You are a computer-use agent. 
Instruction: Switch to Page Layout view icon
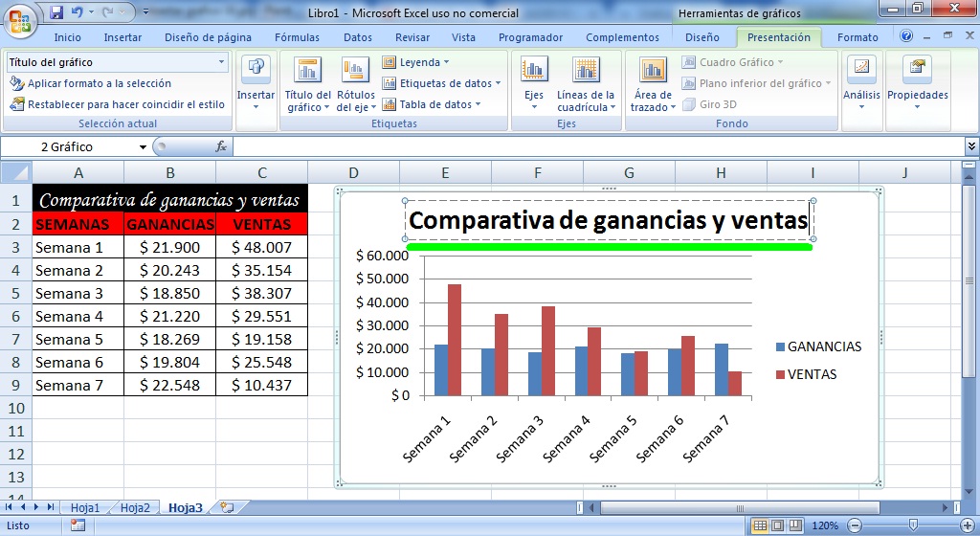[x=777, y=525]
